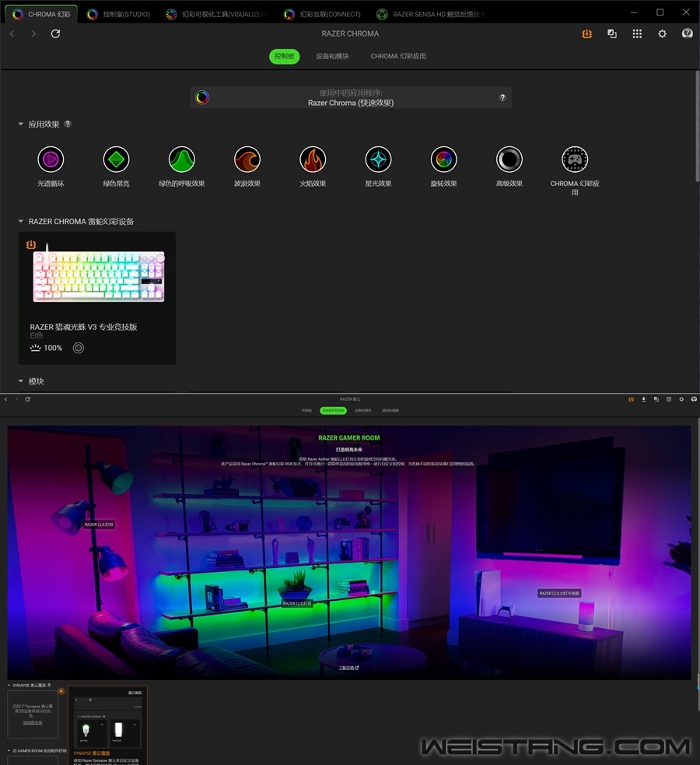The width and height of the screenshot is (700, 765).
Task: Collapse the 模块 section
Action: tap(20, 381)
